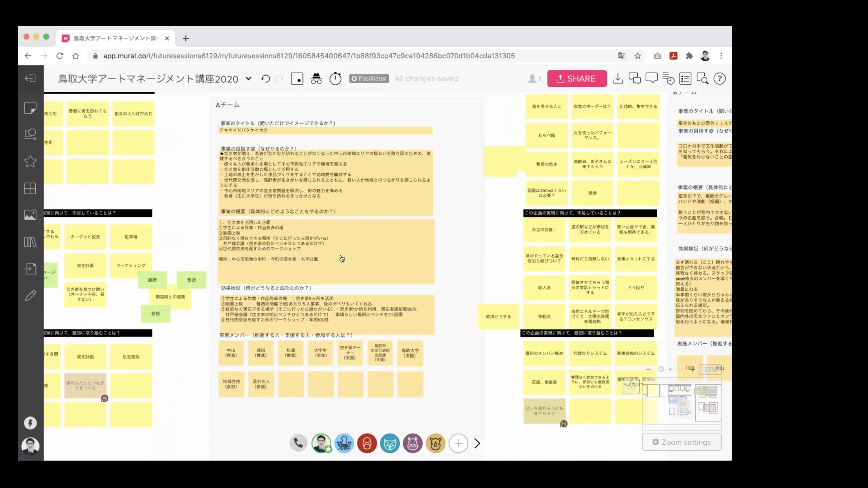Click the translate page icon
The height and width of the screenshot is (488, 868).
622,56
